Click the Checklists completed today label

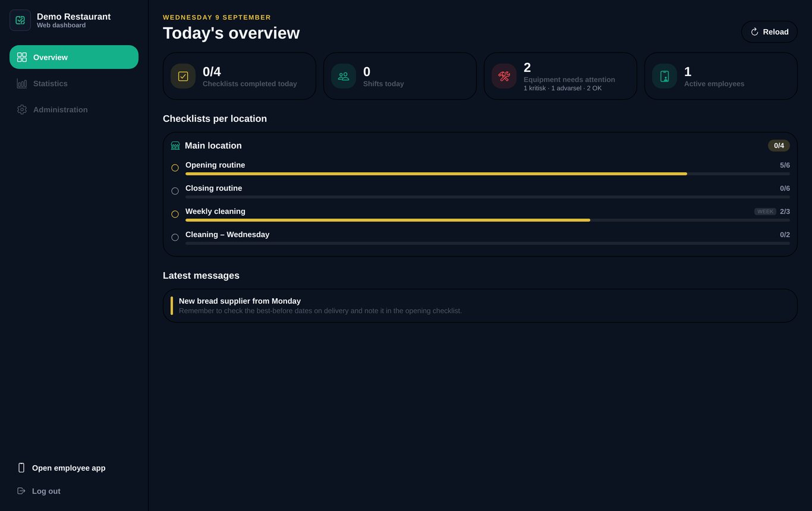tap(250, 84)
